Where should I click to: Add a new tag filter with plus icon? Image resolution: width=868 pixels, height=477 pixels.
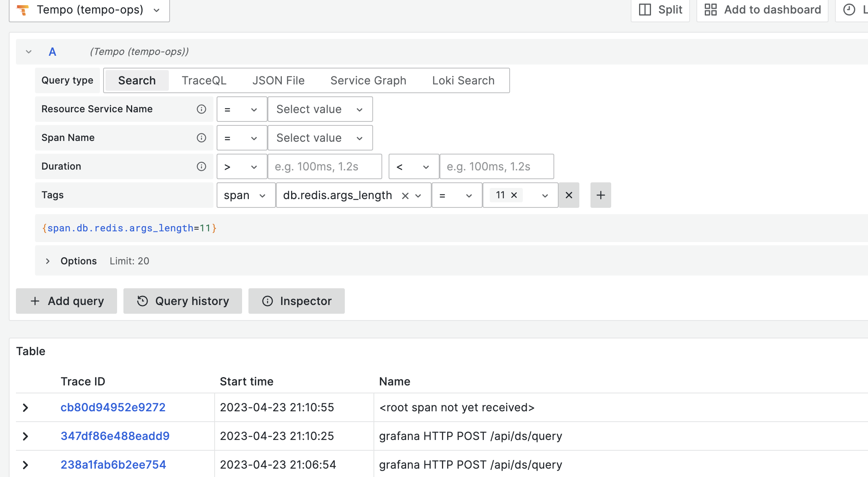coord(600,195)
